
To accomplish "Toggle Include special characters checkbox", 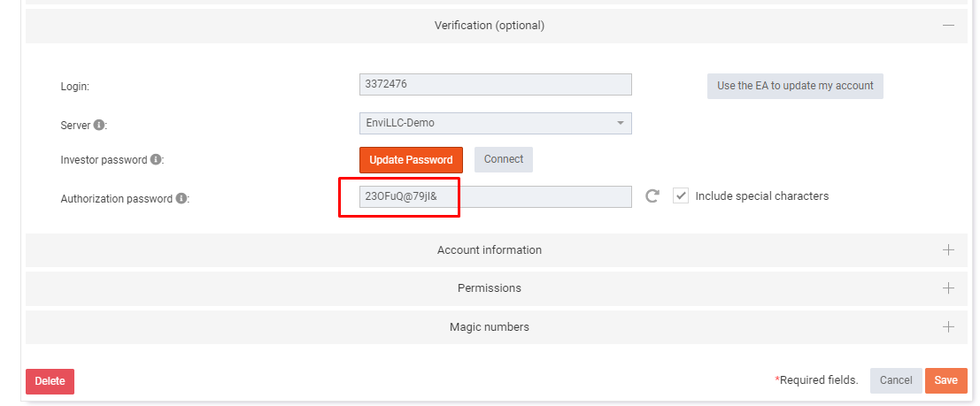I will click(681, 196).
